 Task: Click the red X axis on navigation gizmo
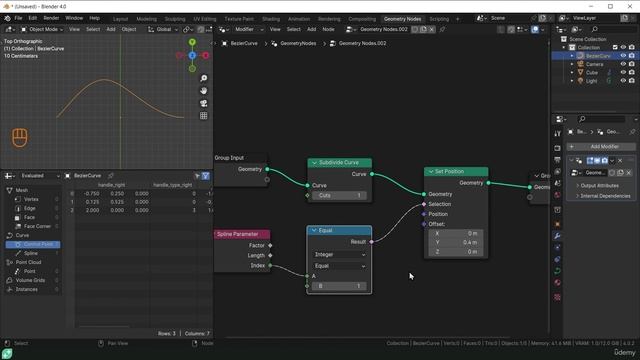(x=206, y=55)
